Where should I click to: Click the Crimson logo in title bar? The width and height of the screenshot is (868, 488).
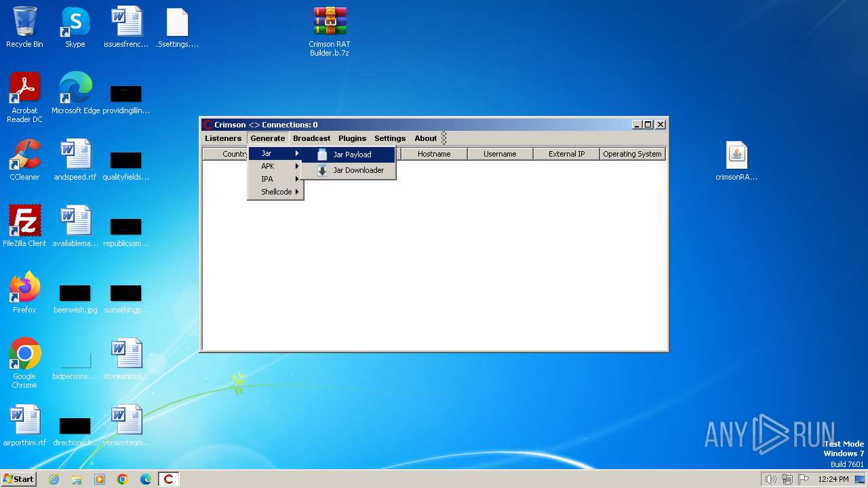(208, 125)
